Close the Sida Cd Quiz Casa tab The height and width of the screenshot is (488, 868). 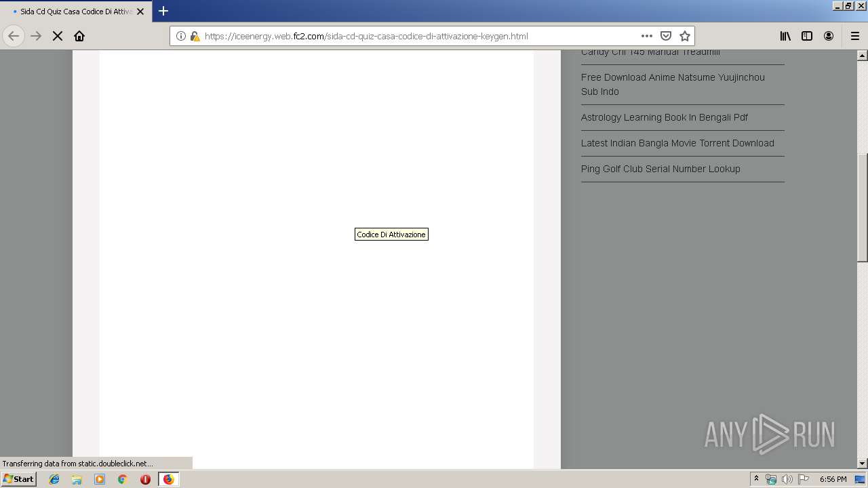[140, 12]
